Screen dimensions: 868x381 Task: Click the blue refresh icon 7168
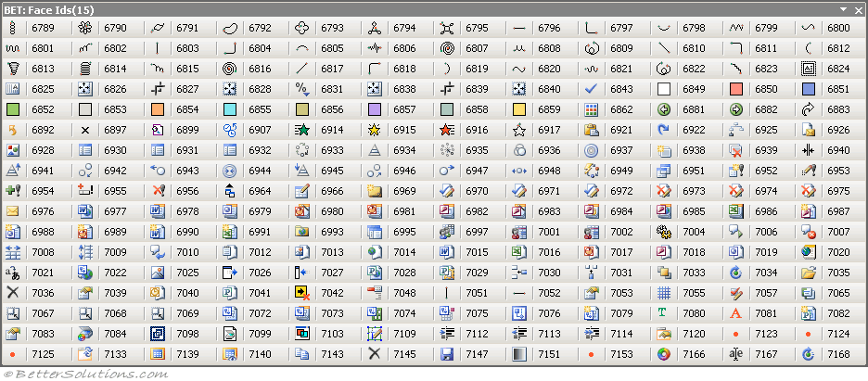[809, 354]
